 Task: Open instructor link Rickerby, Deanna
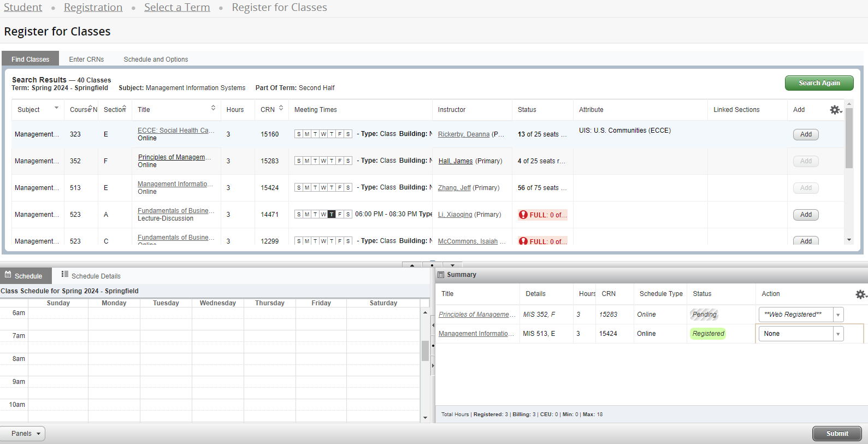(463, 134)
